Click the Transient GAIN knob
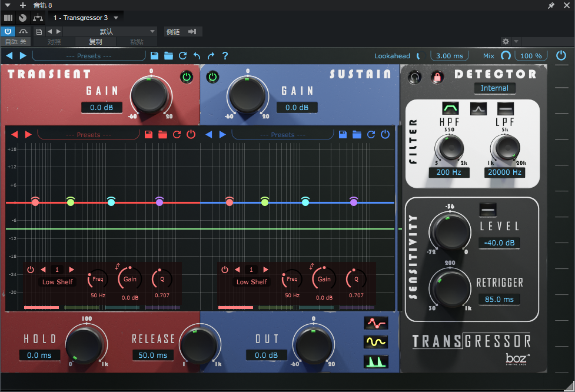Screen dimensions: 575x392 coord(149,95)
